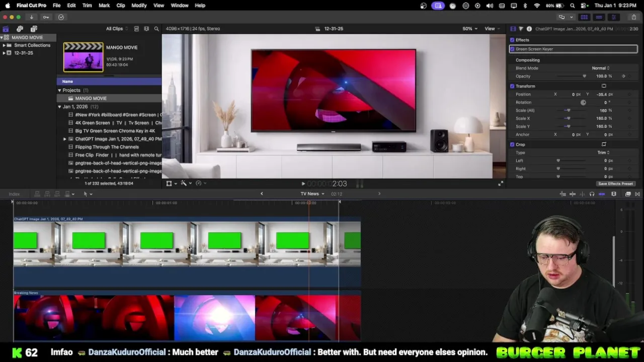
Task: Reset Transform with its onscreen controls icon
Action: click(604, 86)
